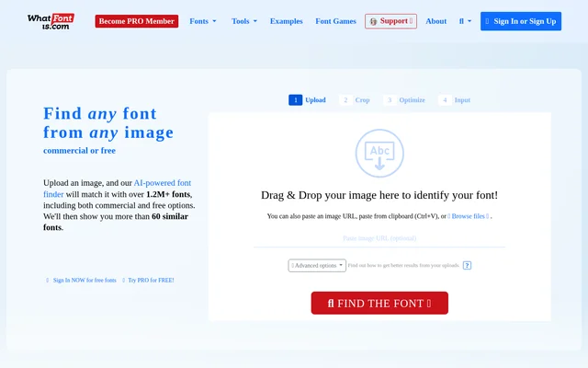Click 'Find out how to get better results' text
The image size is (588, 368).
[x=403, y=266]
